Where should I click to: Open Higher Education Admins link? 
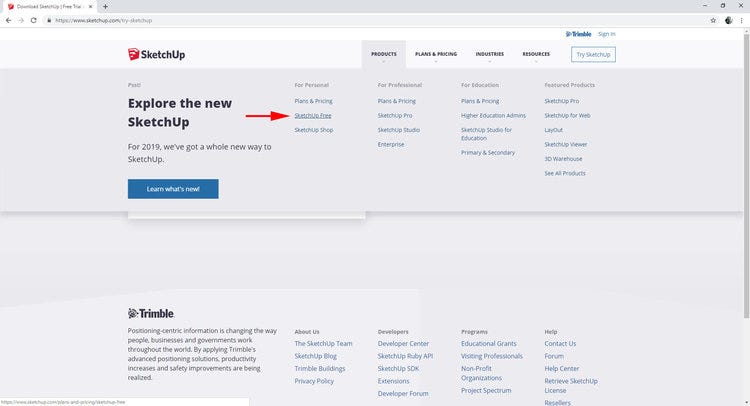click(493, 115)
